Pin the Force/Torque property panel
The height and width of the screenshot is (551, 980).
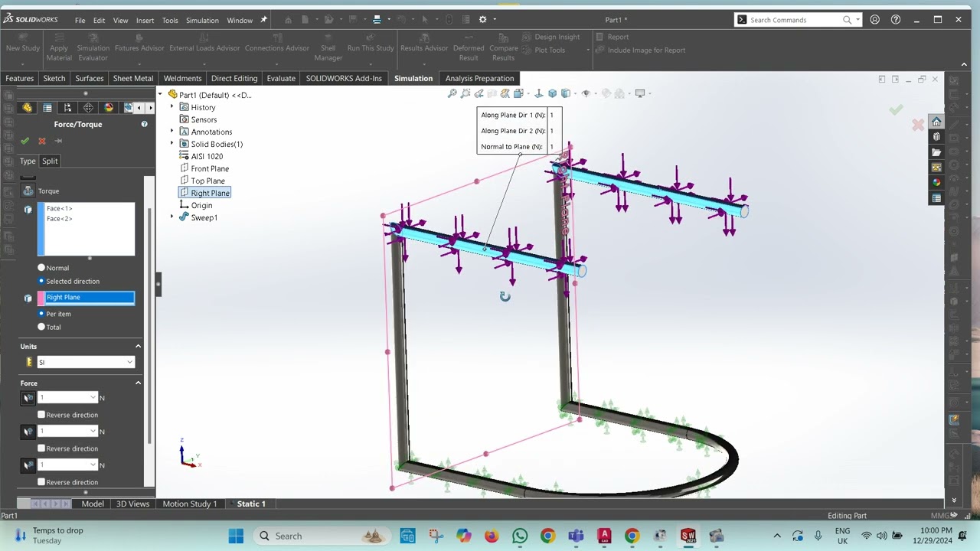(x=59, y=141)
